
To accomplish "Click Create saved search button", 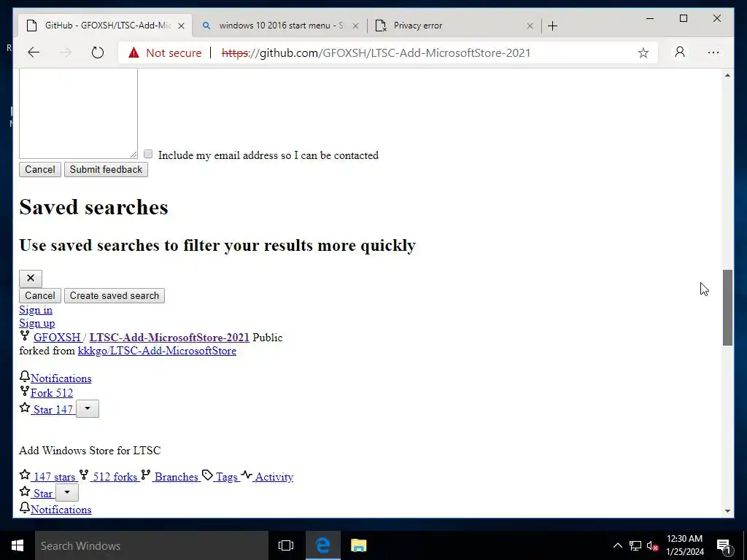I will click(x=115, y=296).
